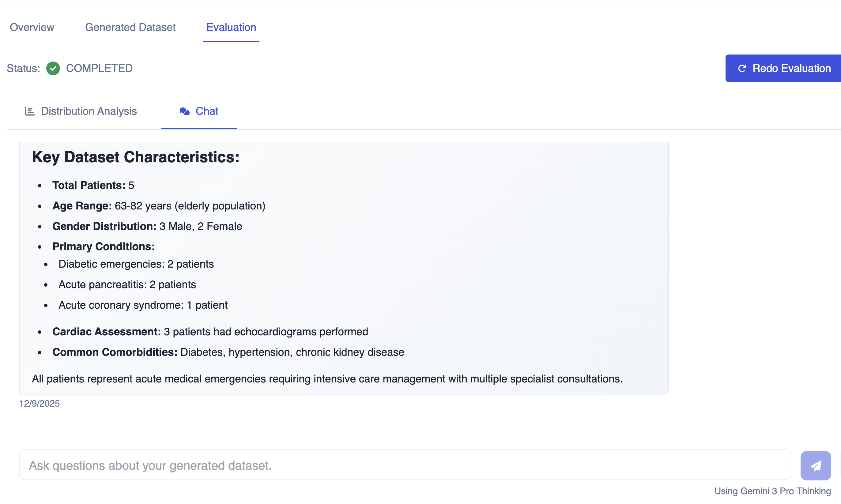Select the Chat icon to open conversation view
This screenshot has height=504, width=841.
pos(199,111)
